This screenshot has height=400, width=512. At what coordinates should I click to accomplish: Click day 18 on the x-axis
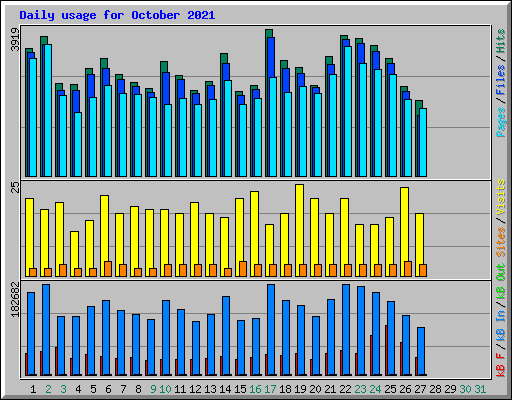(285, 389)
